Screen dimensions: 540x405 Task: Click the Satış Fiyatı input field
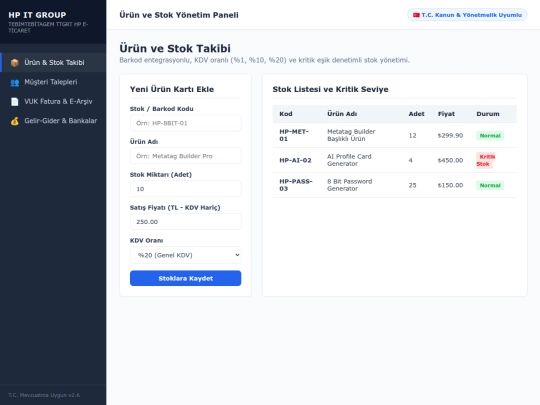click(186, 222)
